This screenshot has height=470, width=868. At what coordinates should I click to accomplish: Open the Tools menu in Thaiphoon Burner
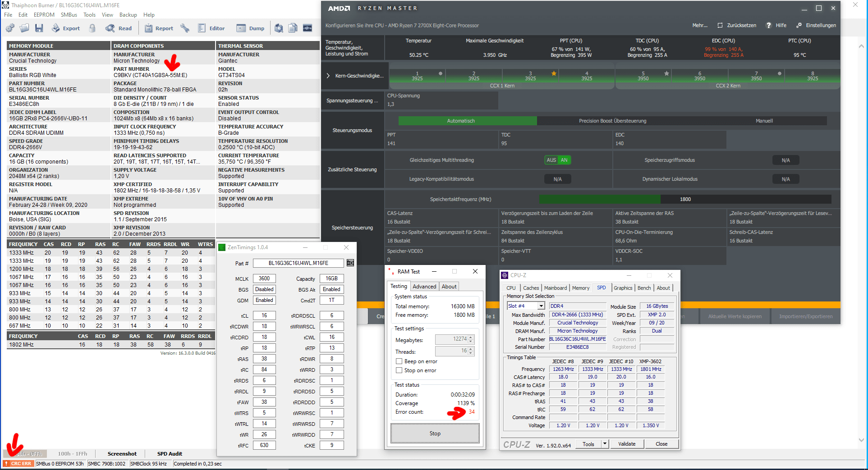click(89, 15)
